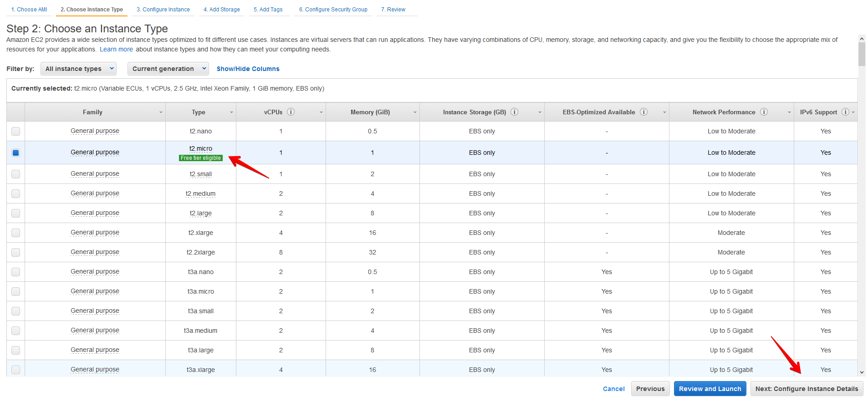This screenshot has width=868, height=402.
Task: Click scrollbar down arrow
Action: point(862,372)
